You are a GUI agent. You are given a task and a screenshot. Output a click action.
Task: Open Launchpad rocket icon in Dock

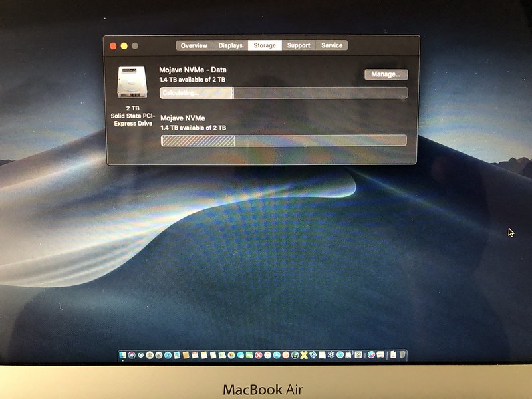coord(159,355)
